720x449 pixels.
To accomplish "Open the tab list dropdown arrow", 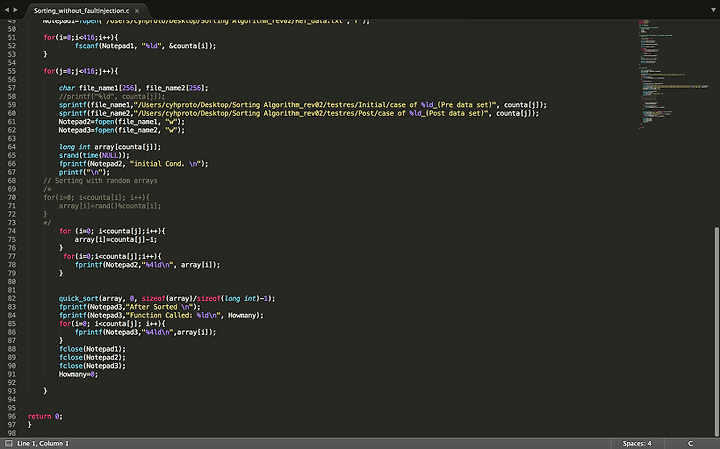I will coord(713,10).
